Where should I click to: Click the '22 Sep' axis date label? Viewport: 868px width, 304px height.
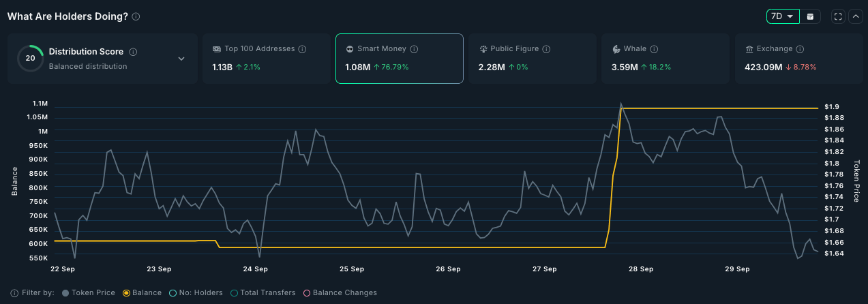63,269
